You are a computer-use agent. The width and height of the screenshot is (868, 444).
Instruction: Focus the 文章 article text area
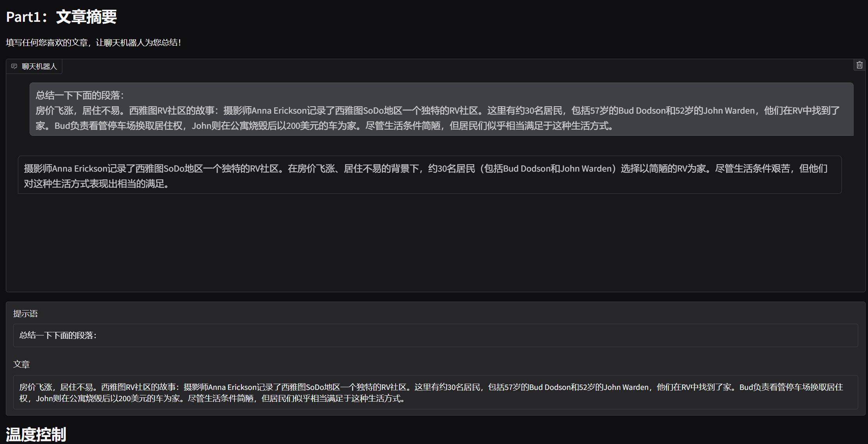tap(435, 392)
